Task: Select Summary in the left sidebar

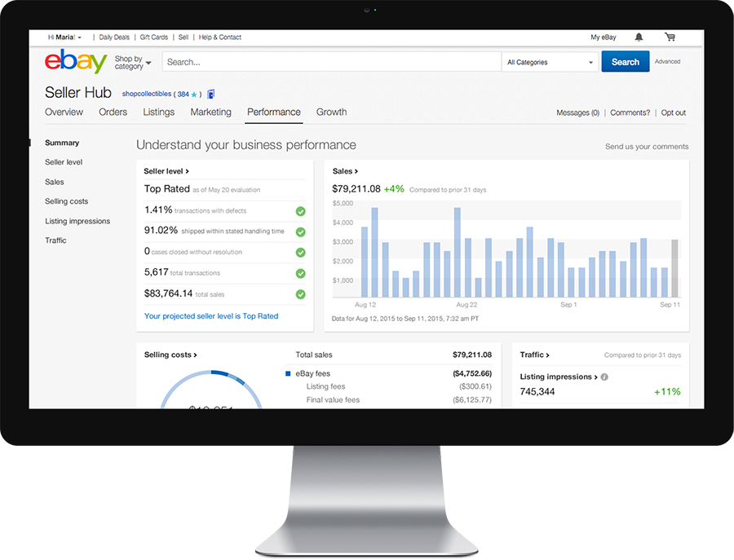Action: tap(62, 143)
